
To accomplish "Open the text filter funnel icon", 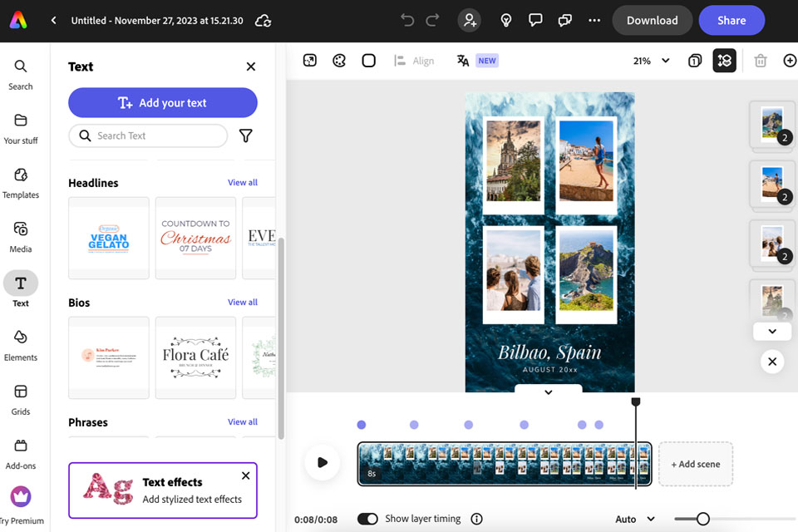I will click(x=246, y=136).
